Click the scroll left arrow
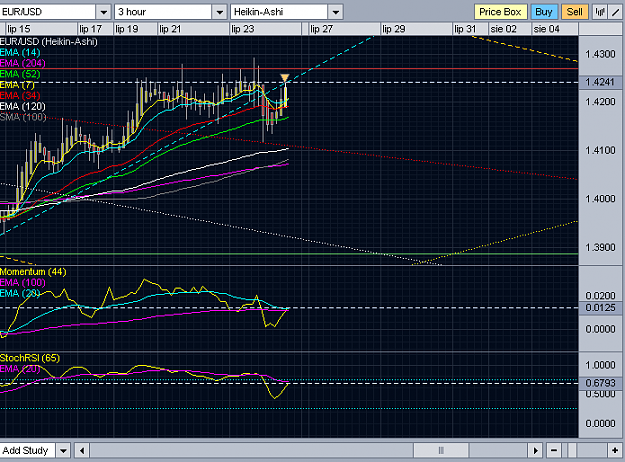This screenshot has height=462, width=625. [82, 451]
